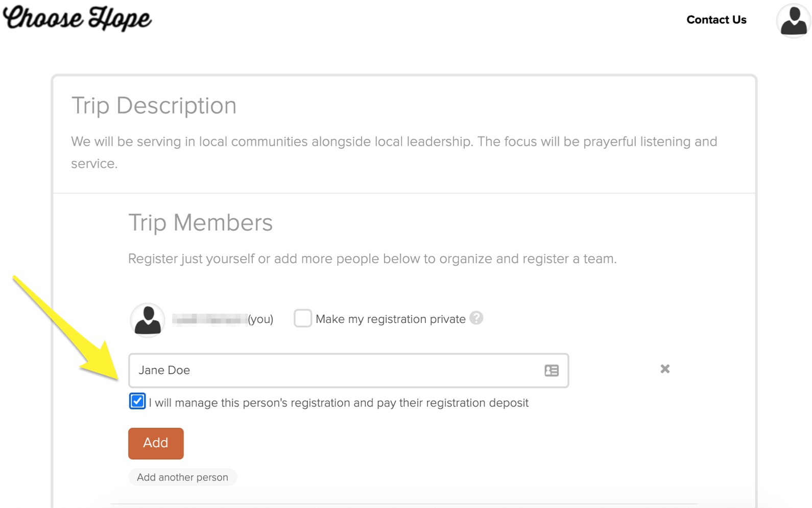Screen dimensions: 812x508
Task: Open the user profile avatar menu
Action: click(x=793, y=21)
